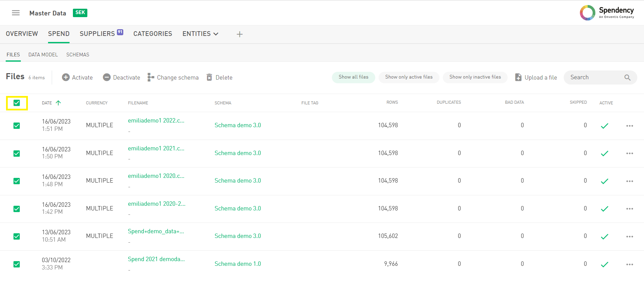Open the more options for emiliademo1 2021 row
This screenshot has height=295, width=644.
point(630,153)
